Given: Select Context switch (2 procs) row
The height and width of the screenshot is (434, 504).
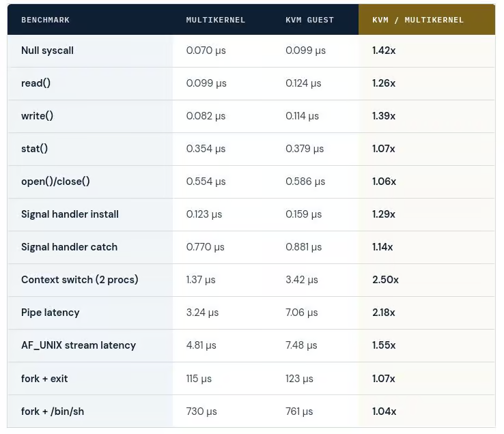Looking at the screenshot, I should click(251, 280).
